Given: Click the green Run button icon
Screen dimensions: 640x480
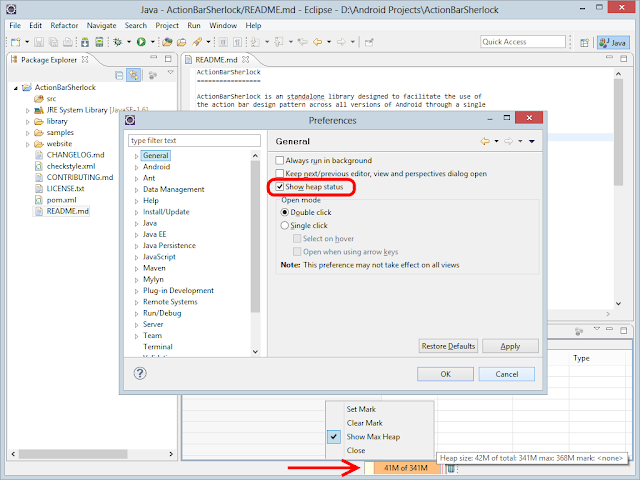Looking at the screenshot, I should coord(141,42).
